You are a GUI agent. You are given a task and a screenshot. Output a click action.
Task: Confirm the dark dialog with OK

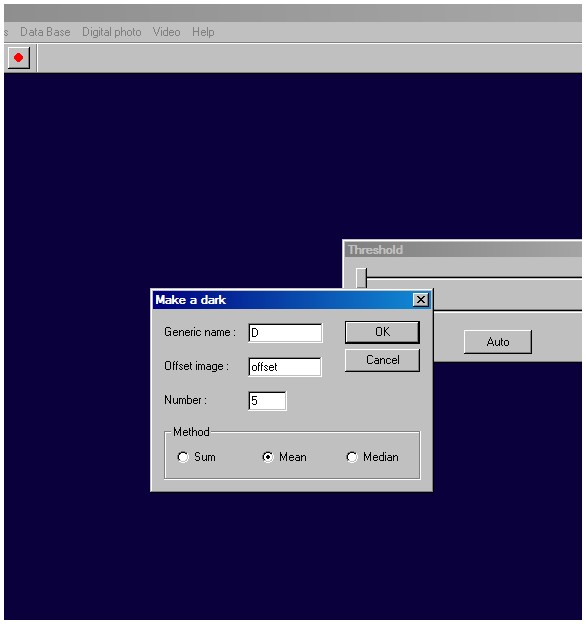pos(382,332)
